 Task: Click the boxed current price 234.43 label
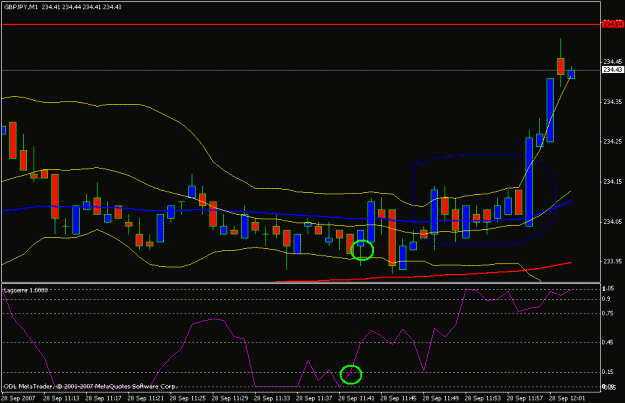point(612,70)
